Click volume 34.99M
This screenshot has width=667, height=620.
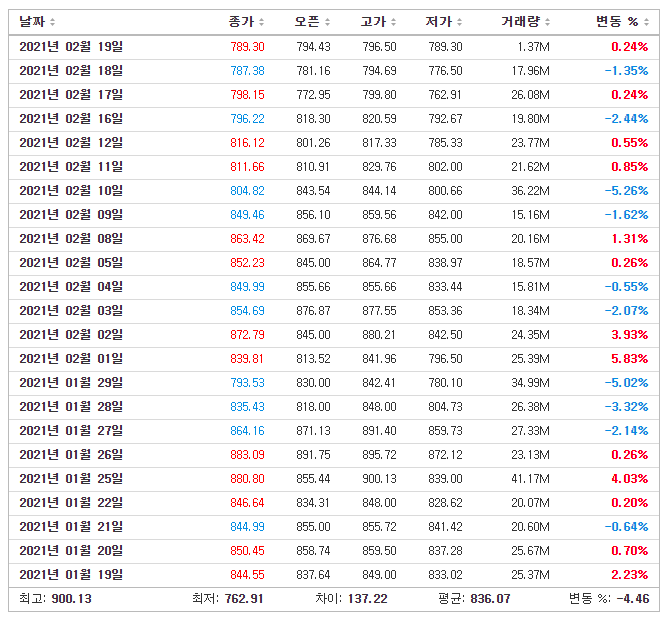530,383
